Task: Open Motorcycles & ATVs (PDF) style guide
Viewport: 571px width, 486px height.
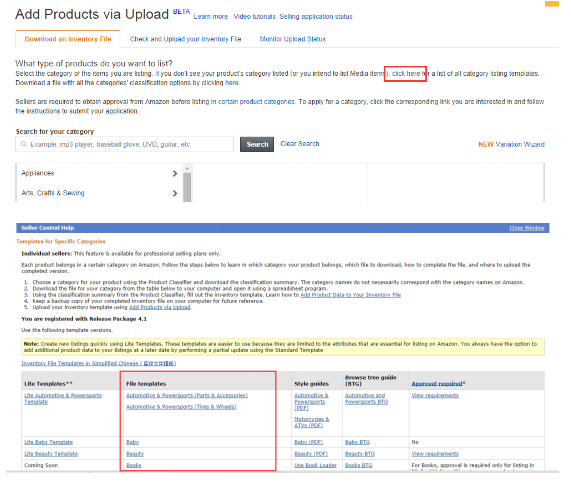Action: coord(312,422)
